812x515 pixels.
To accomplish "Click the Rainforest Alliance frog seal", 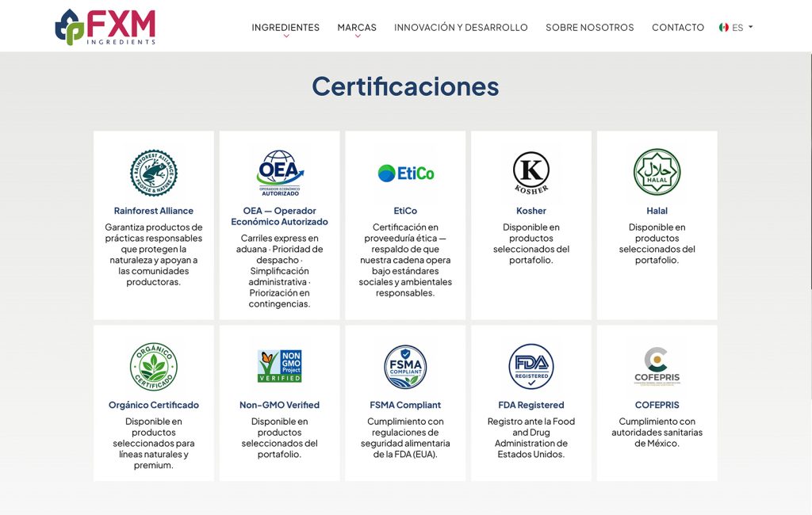I will tap(154, 173).
